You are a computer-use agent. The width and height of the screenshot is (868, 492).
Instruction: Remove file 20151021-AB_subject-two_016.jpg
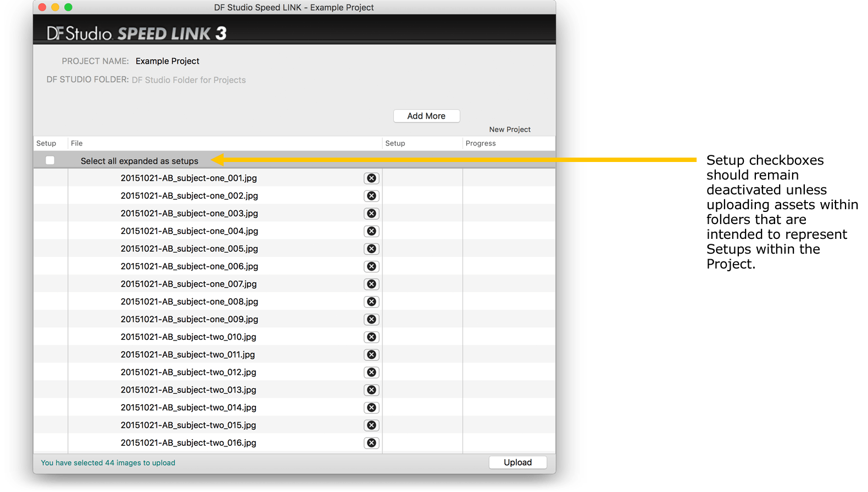pyautogui.click(x=371, y=443)
